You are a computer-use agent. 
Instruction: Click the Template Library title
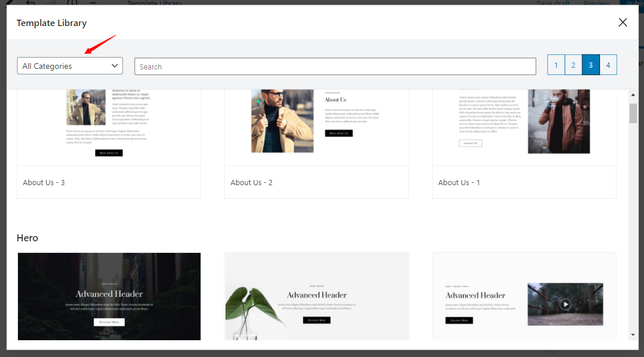(51, 23)
